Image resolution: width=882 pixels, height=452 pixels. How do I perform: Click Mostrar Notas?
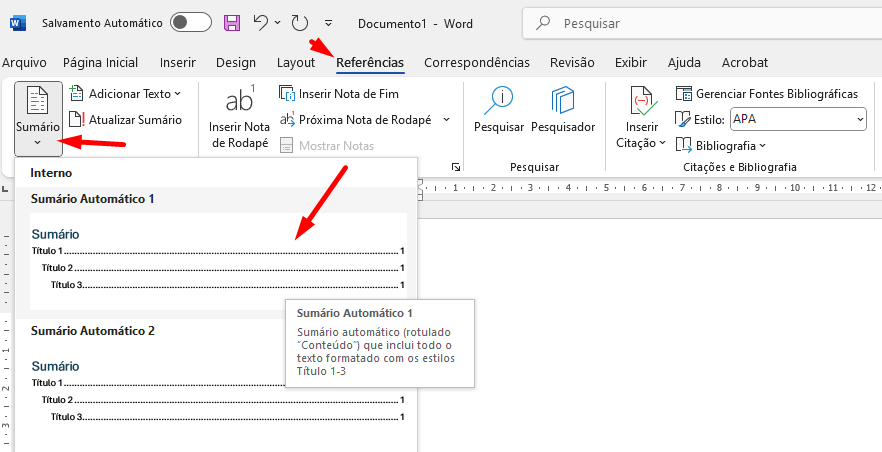pyautogui.click(x=327, y=146)
